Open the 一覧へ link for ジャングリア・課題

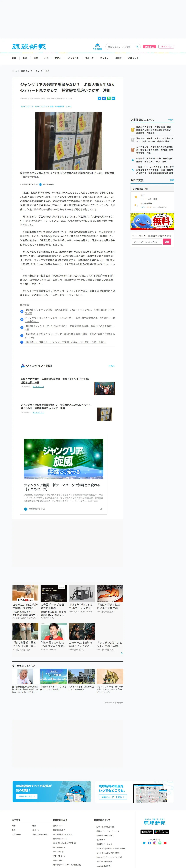click(112, 366)
